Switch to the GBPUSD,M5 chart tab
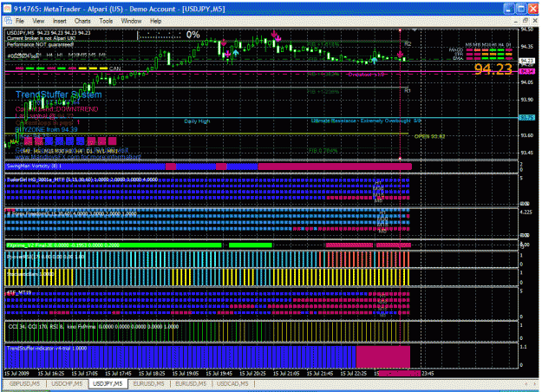Screen dimensions: 542x392 click(x=24, y=383)
